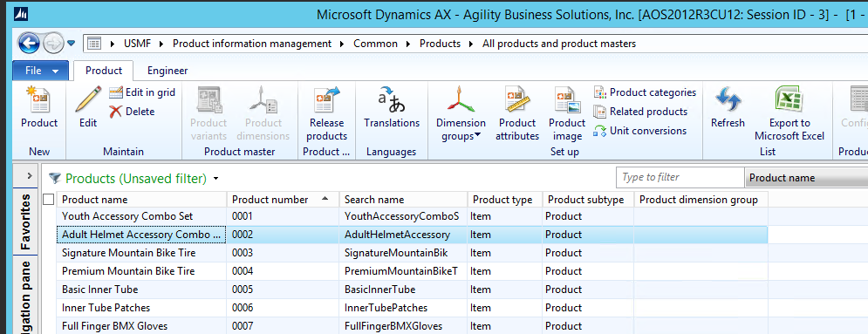Sort by Product subtype column header

pyautogui.click(x=589, y=199)
